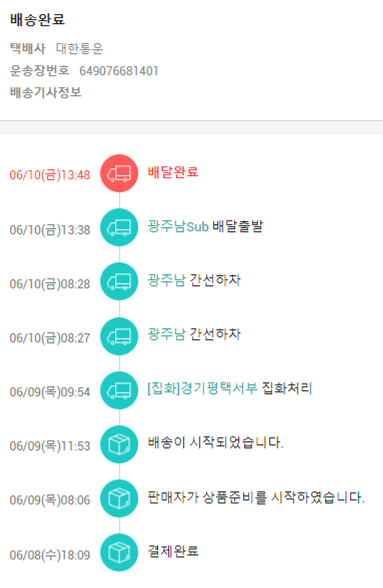Click the truck icon beside 광주남Sub 배달출발
The image size is (383, 588).
click(x=119, y=228)
